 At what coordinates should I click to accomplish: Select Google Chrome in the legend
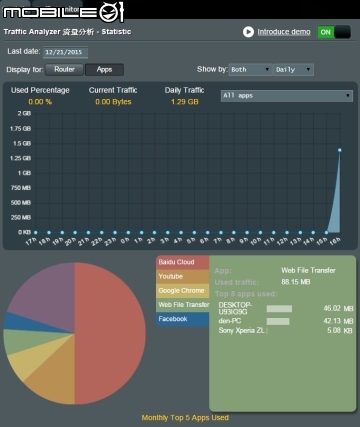point(183,291)
